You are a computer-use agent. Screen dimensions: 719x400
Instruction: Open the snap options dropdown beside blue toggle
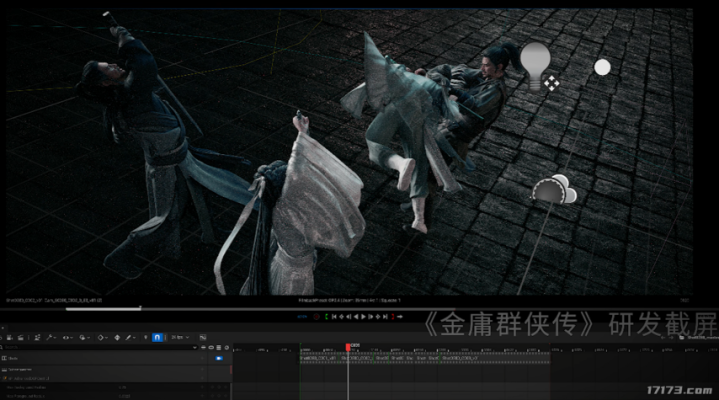(181, 338)
